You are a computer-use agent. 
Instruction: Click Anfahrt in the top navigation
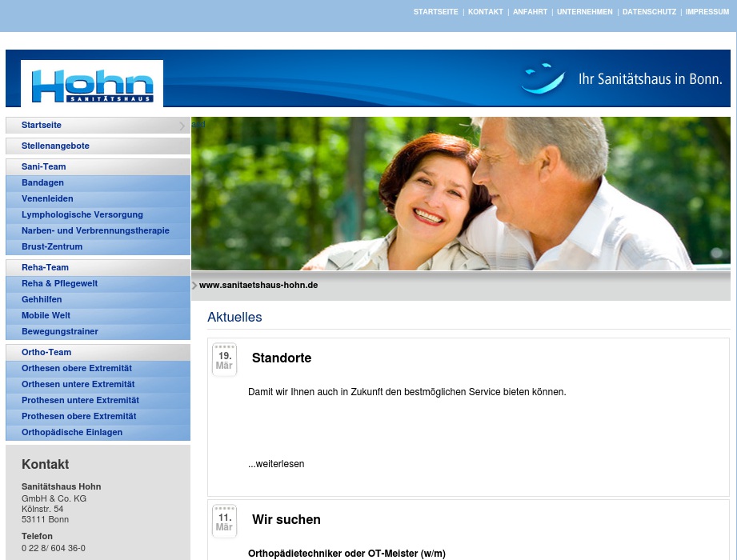(530, 12)
